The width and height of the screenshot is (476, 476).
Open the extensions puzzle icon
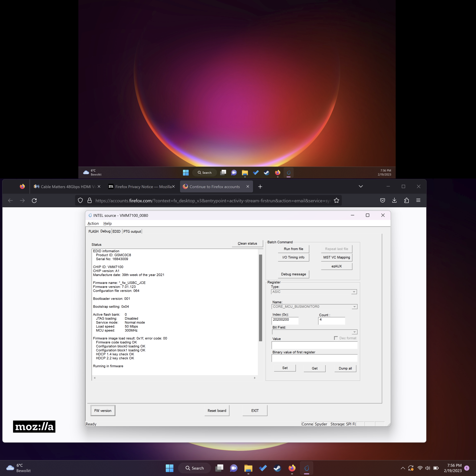pyautogui.click(x=407, y=200)
